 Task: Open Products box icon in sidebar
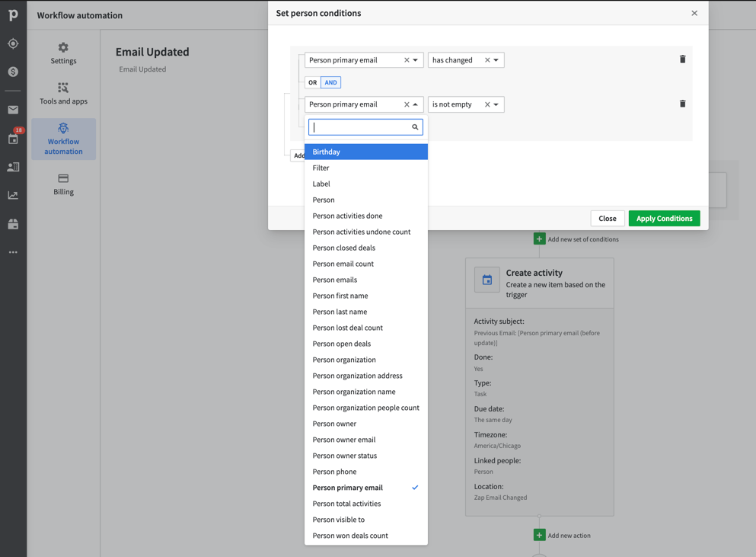pos(13,224)
